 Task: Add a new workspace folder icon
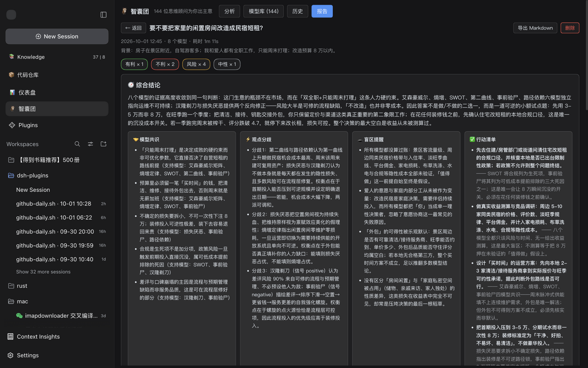[x=103, y=144]
